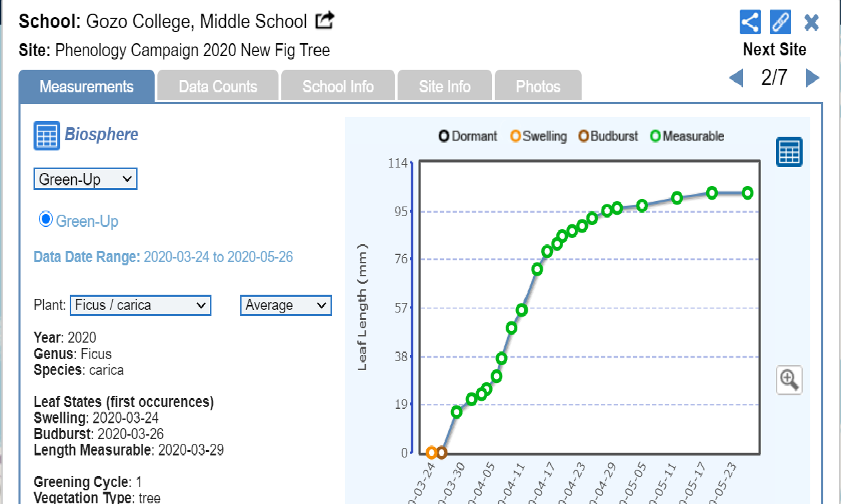The image size is (841, 504).
Task: Close the site popup with X
Action: (811, 23)
